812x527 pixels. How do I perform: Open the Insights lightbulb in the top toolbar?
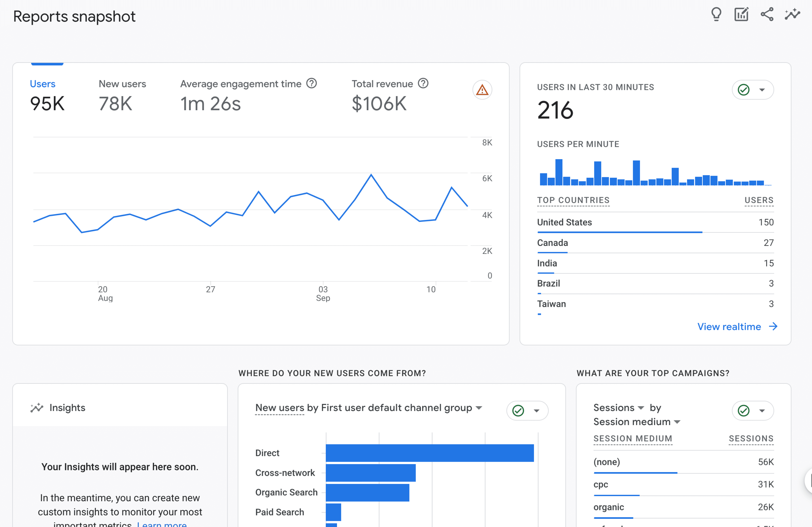pyautogui.click(x=716, y=14)
